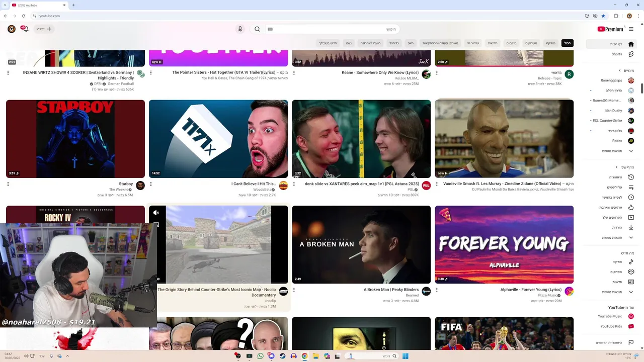This screenshot has width=644, height=362.
Task: Click the Create (יצירה) button
Action: click(44, 29)
